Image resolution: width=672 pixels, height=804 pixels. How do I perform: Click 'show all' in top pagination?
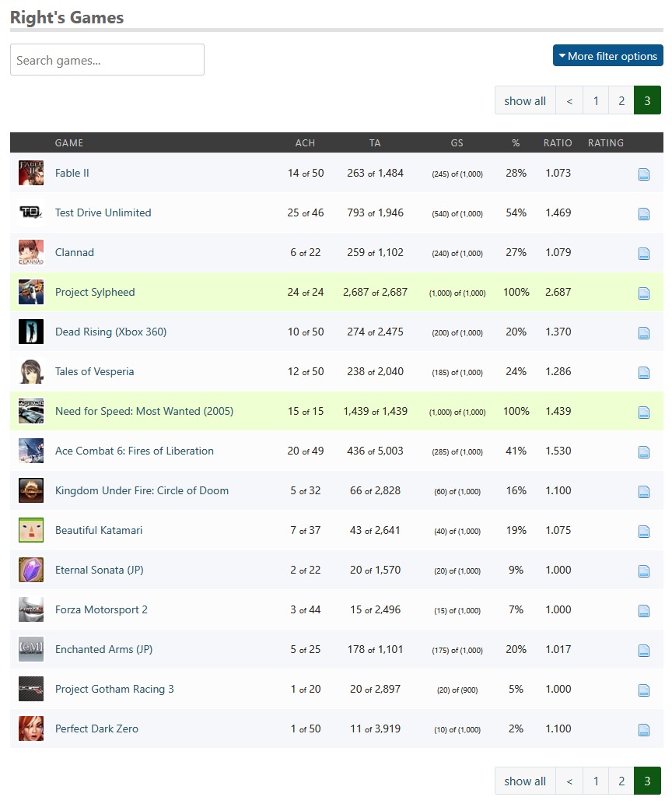click(525, 100)
